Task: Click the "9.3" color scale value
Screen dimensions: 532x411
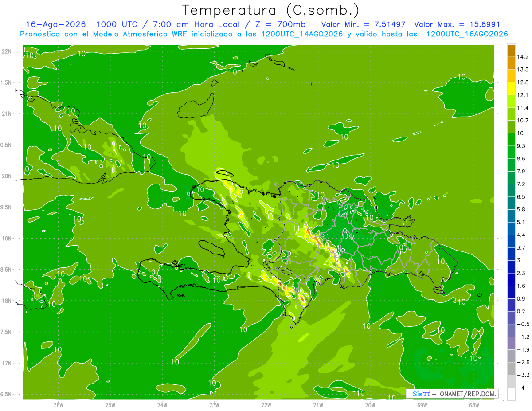Action: 520,146
